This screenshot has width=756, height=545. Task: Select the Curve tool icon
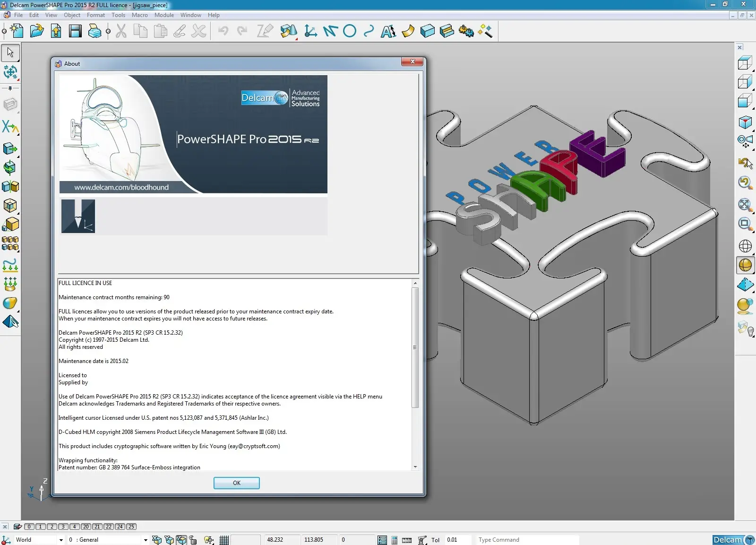[369, 31]
